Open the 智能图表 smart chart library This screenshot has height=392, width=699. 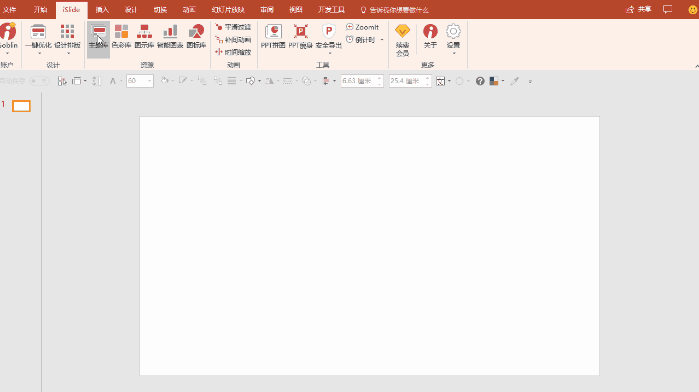click(x=170, y=37)
